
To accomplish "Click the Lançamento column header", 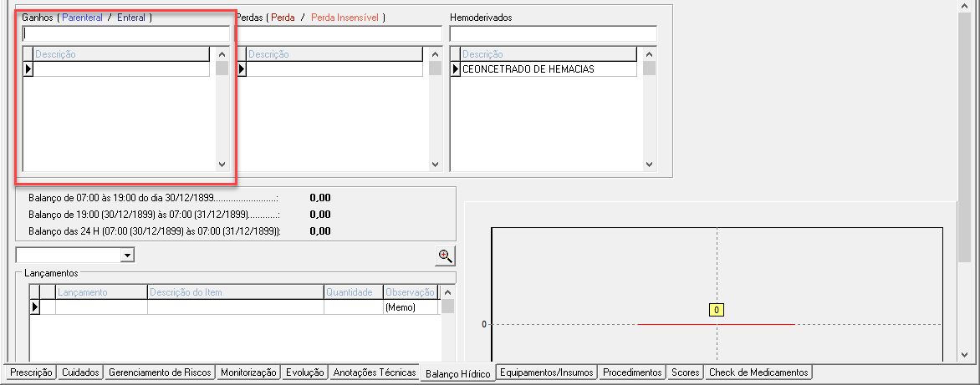I will (102, 292).
